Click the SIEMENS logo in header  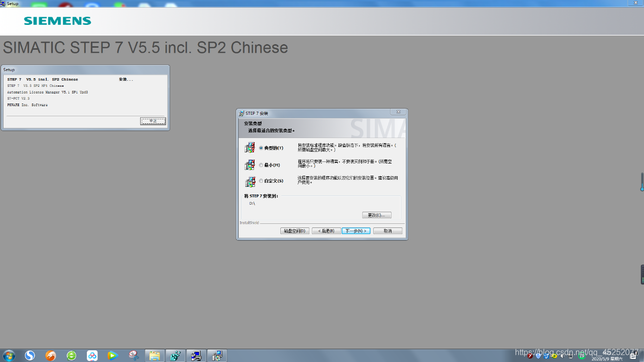(x=57, y=21)
